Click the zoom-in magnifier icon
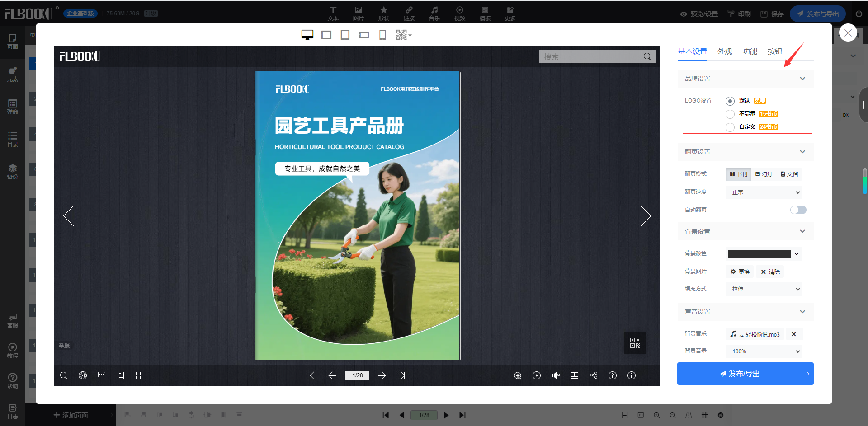The height and width of the screenshot is (426, 868). coord(518,375)
